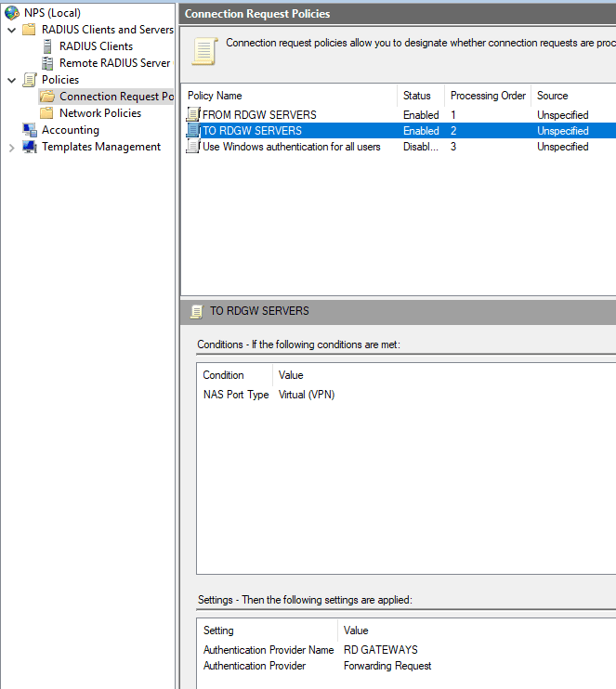Image resolution: width=616 pixels, height=689 pixels.
Task: Sort list by Policy Name column
Action: [215, 96]
